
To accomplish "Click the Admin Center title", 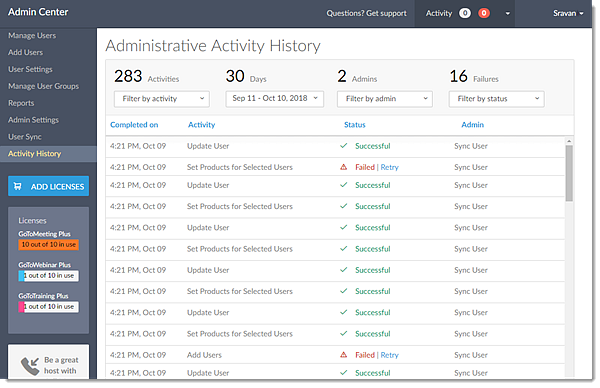I will pyautogui.click(x=38, y=12).
